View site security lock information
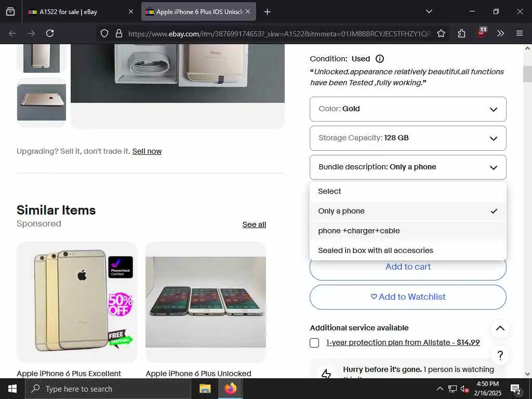 click(119, 33)
